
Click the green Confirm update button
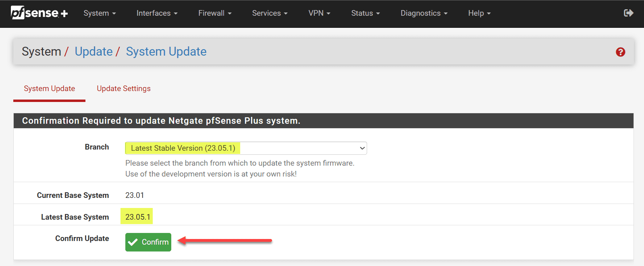pyautogui.click(x=148, y=242)
